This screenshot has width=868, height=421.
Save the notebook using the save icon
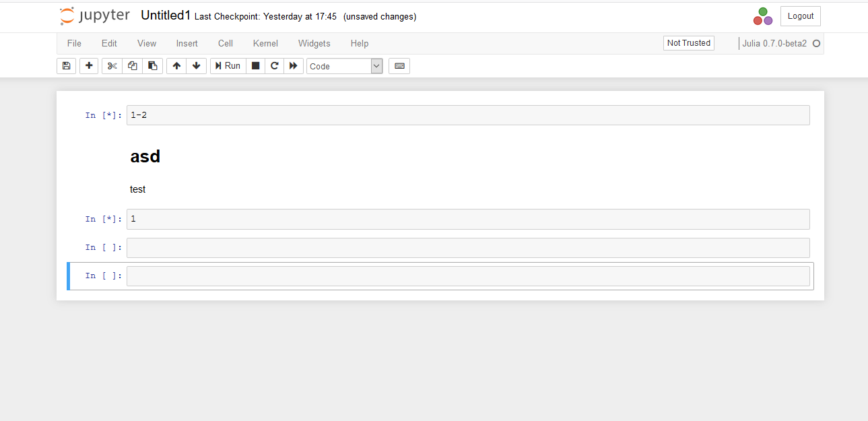pos(66,65)
